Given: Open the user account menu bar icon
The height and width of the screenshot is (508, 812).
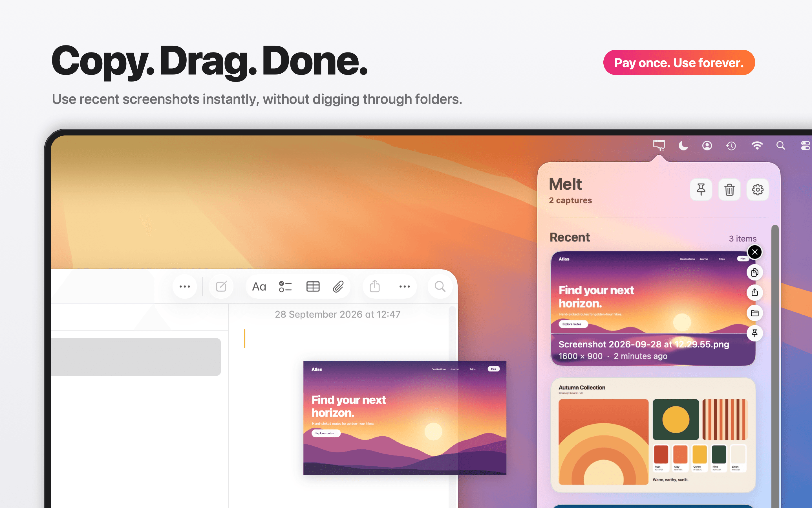Looking at the screenshot, I should pyautogui.click(x=707, y=145).
